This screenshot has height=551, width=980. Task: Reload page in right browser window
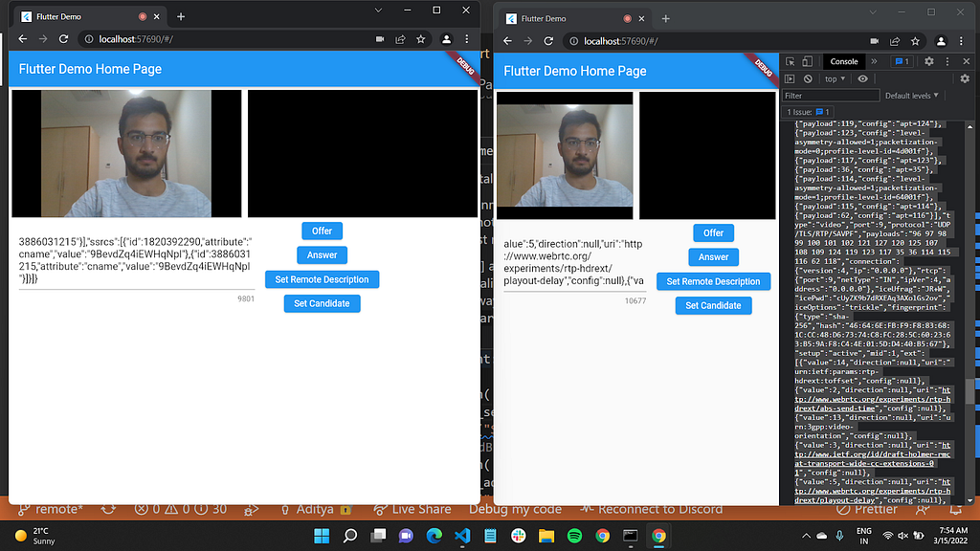548,40
